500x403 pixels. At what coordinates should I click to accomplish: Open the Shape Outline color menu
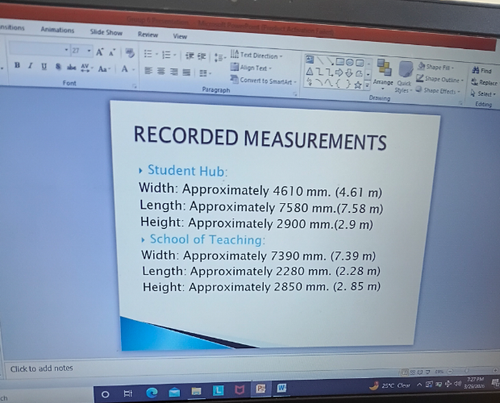pyautogui.click(x=440, y=79)
